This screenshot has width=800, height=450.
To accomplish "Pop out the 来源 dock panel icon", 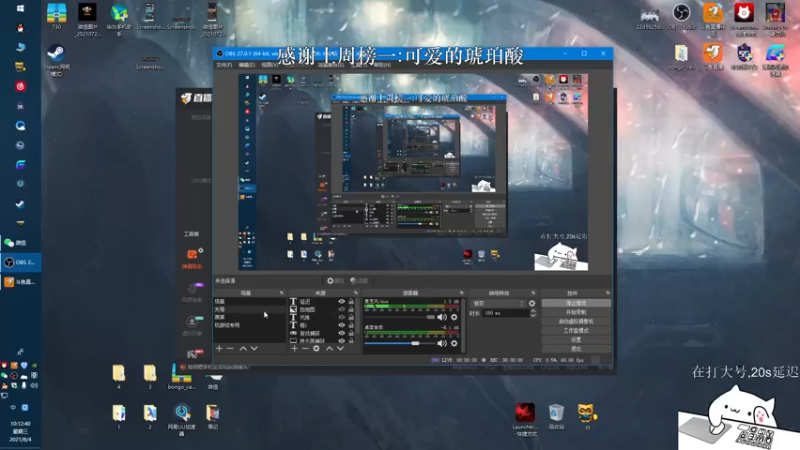I will click(356, 293).
